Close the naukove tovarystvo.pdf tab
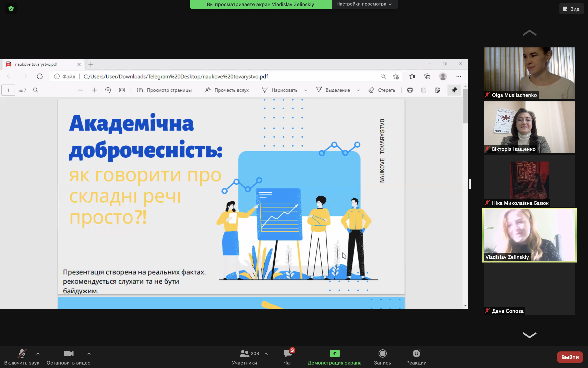The height and width of the screenshot is (368, 588). coord(79,64)
